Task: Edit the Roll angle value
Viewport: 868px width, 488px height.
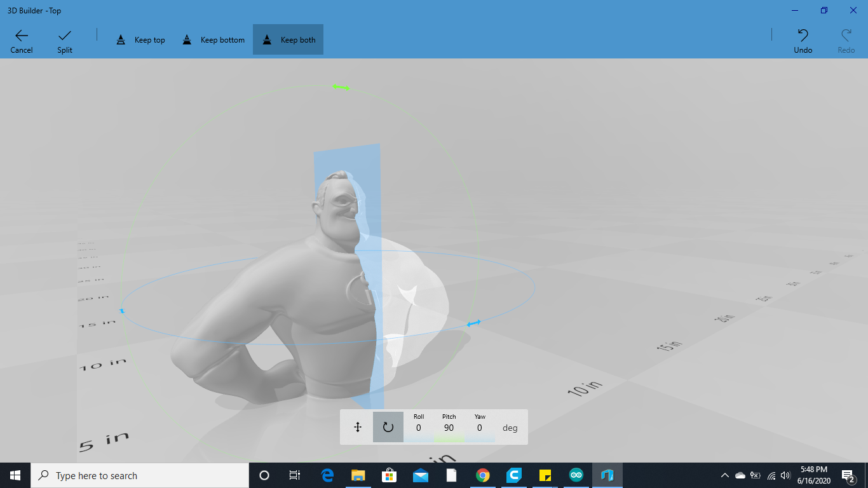Action: pyautogui.click(x=418, y=427)
